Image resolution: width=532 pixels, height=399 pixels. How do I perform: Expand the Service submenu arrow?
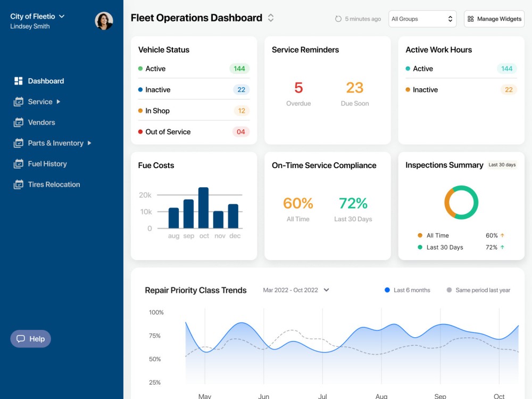point(59,102)
